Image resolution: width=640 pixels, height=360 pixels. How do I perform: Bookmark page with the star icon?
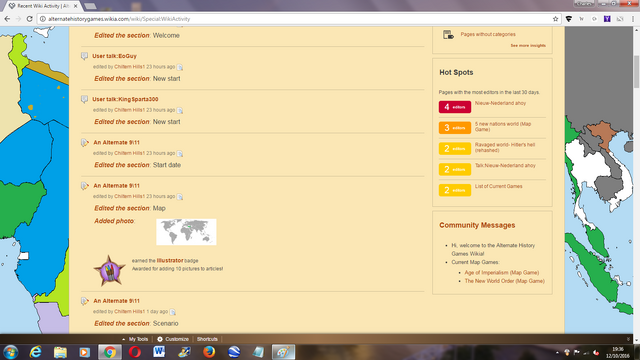[x=555, y=19]
